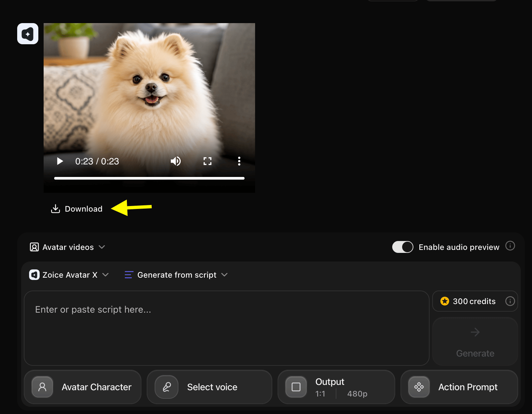This screenshot has width=532, height=414.
Task: Click the Action Prompt diamonds icon
Action: click(x=419, y=387)
